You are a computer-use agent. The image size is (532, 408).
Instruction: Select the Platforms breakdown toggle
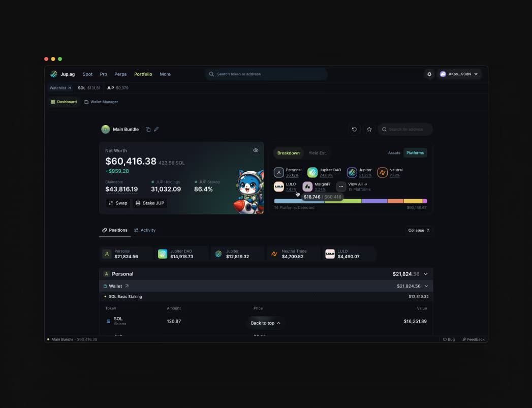click(415, 153)
